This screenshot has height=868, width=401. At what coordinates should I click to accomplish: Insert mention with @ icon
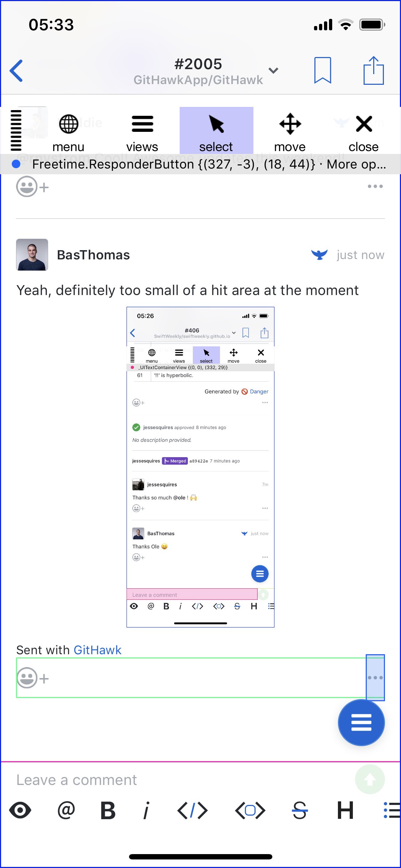(66, 810)
